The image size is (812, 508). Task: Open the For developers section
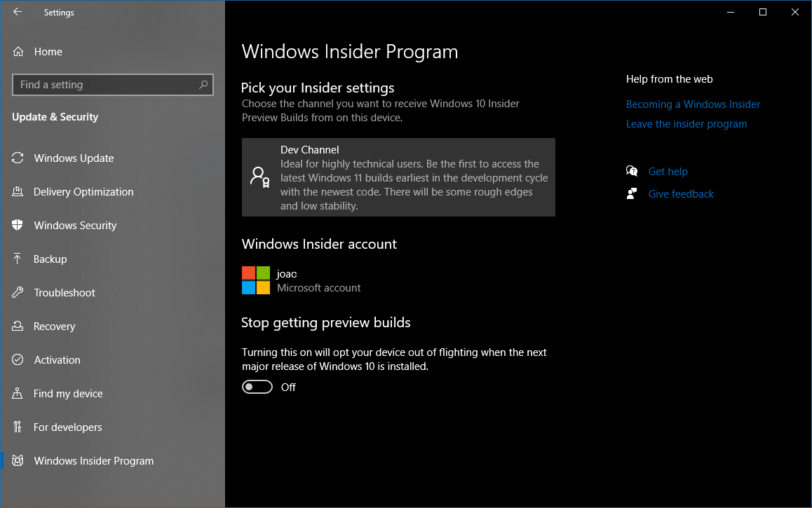pos(67,427)
